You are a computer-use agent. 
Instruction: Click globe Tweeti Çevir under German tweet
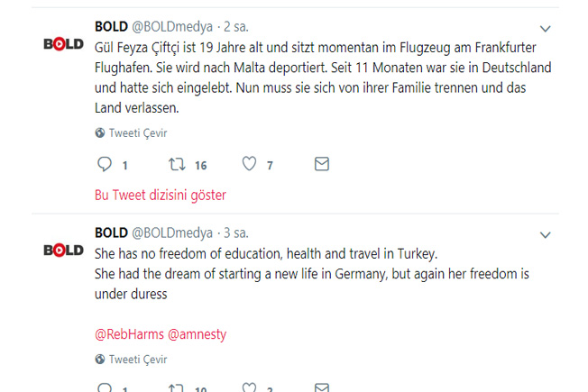click(x=132, y=132)
